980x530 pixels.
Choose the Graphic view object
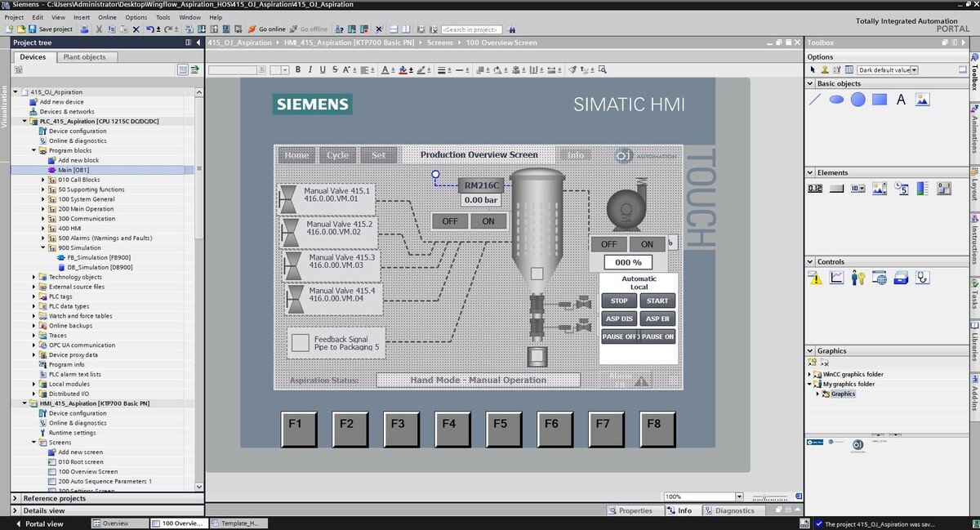pos(922,100)
